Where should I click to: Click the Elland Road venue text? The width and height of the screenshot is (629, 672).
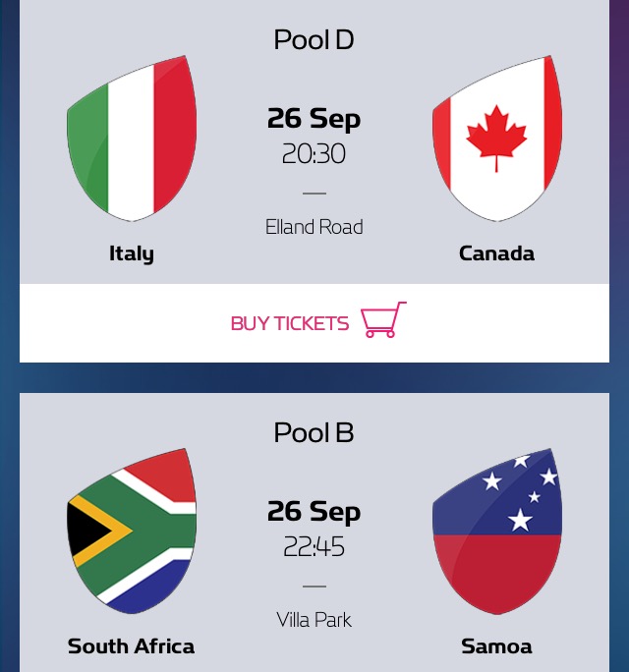coord(314,227)
